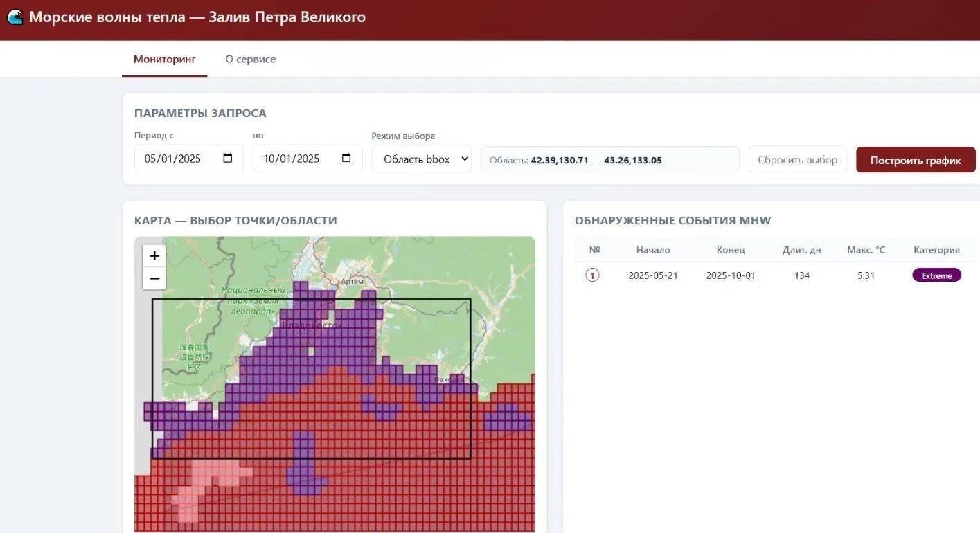This screenshot has height=533, width=980.
Task: Open calendar picker for start date
Action: pyautogui.click(x=228, y=159)
